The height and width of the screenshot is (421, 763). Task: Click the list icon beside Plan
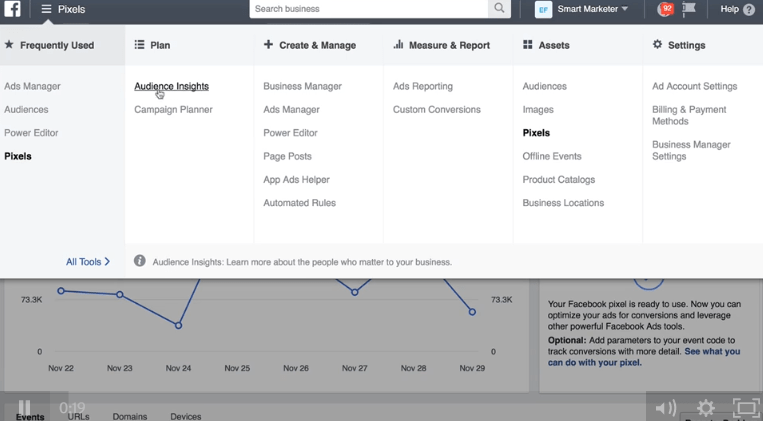coord(139,45)
